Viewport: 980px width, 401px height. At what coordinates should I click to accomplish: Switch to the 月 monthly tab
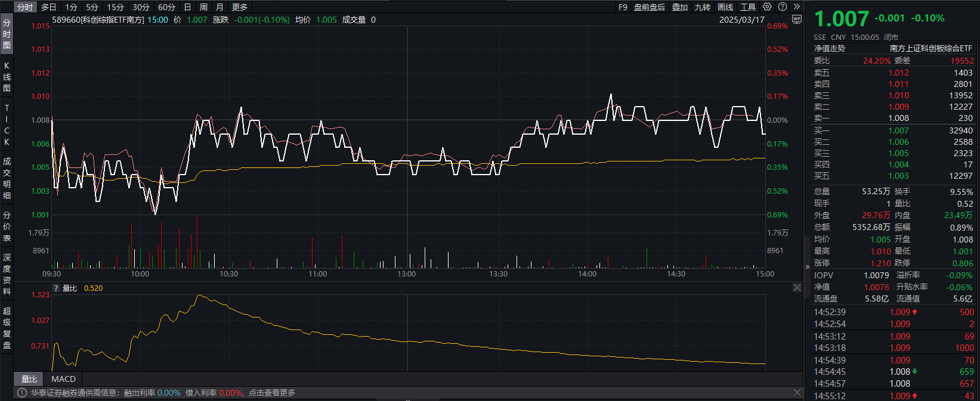click(x=220, y=7)
